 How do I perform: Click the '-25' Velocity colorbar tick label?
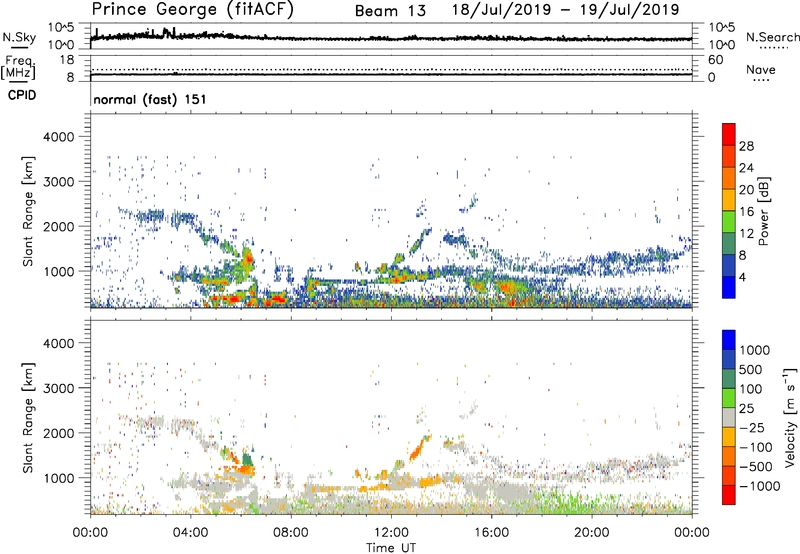pos(751,427)
